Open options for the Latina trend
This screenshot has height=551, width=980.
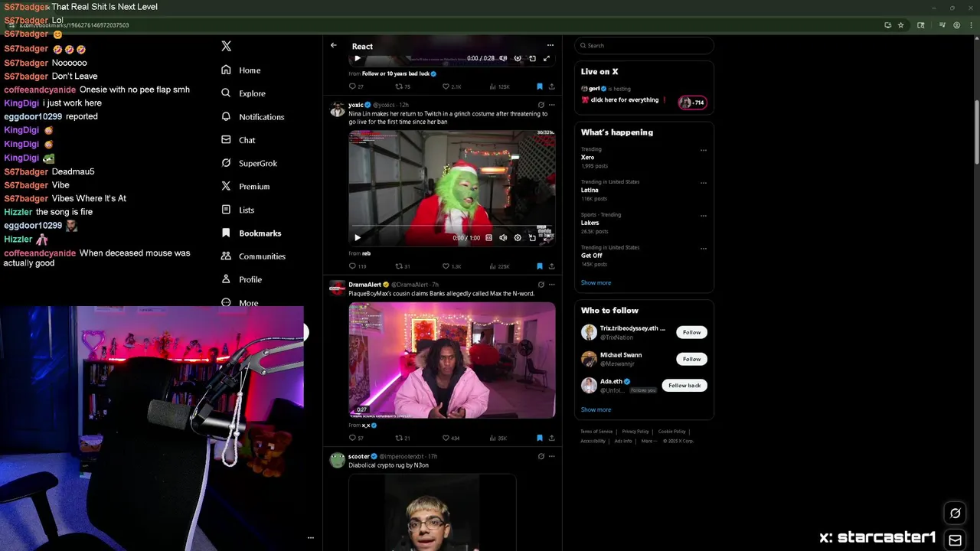click(x=704, y=183)
